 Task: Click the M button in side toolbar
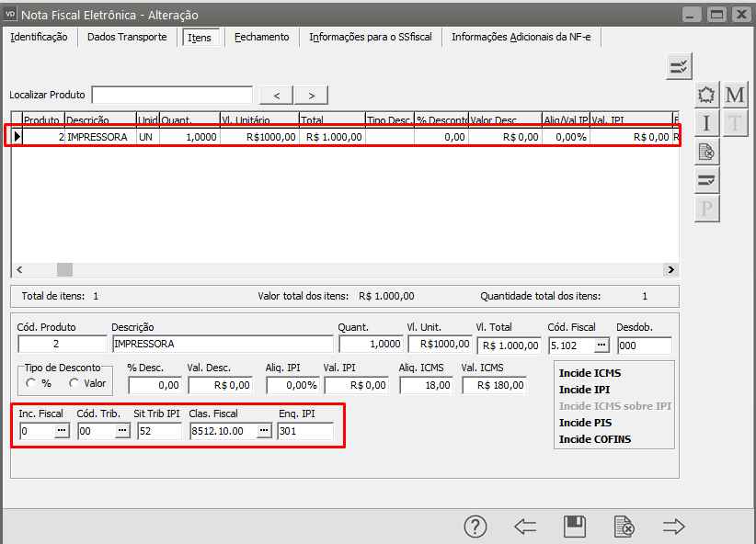tap(735, 95)
